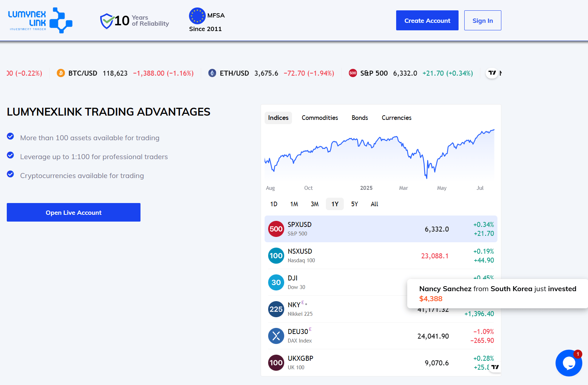Set chart range to 5Y

click(x=354, y=204)
